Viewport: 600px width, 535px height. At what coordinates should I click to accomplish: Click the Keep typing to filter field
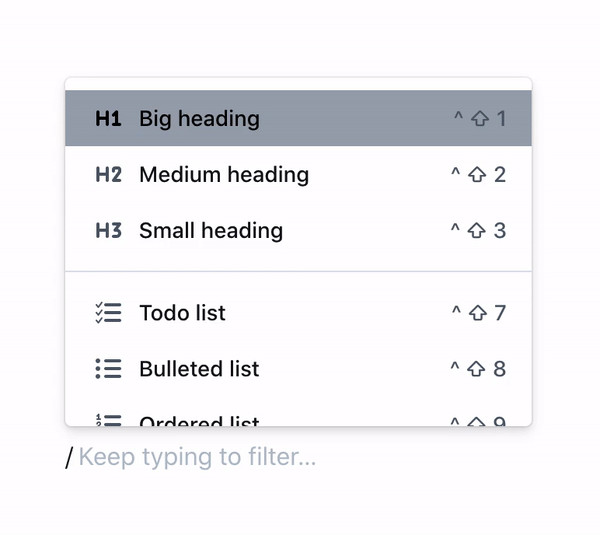197,457
